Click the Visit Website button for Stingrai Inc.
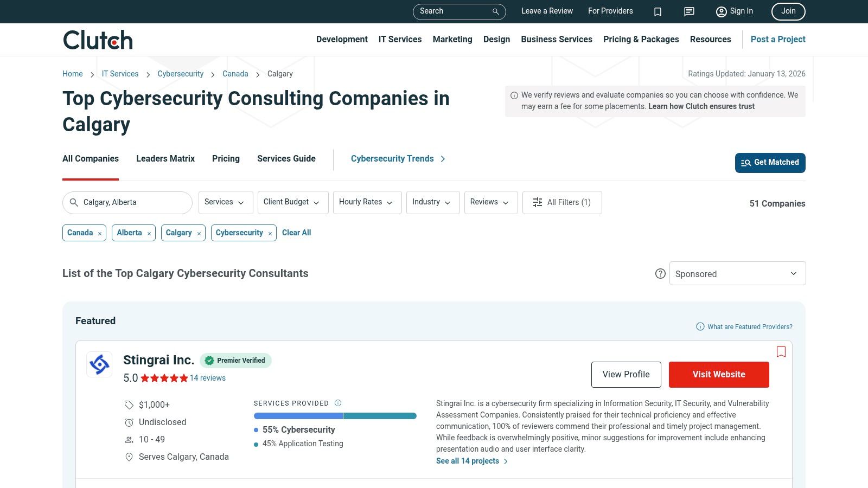Screen dimensions: 868x488 click(x=719, y=374)
